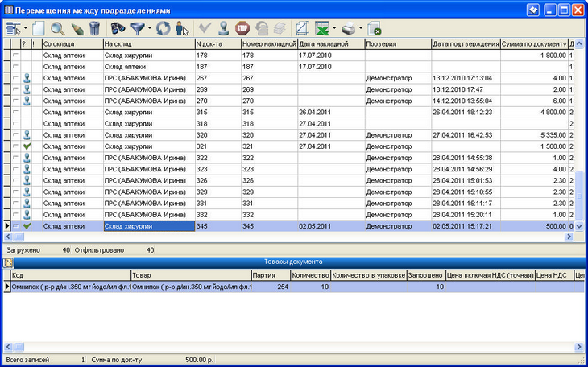
Task: Select the highlighted Склад хирургии cell in row 345
Action: point(149,226)
